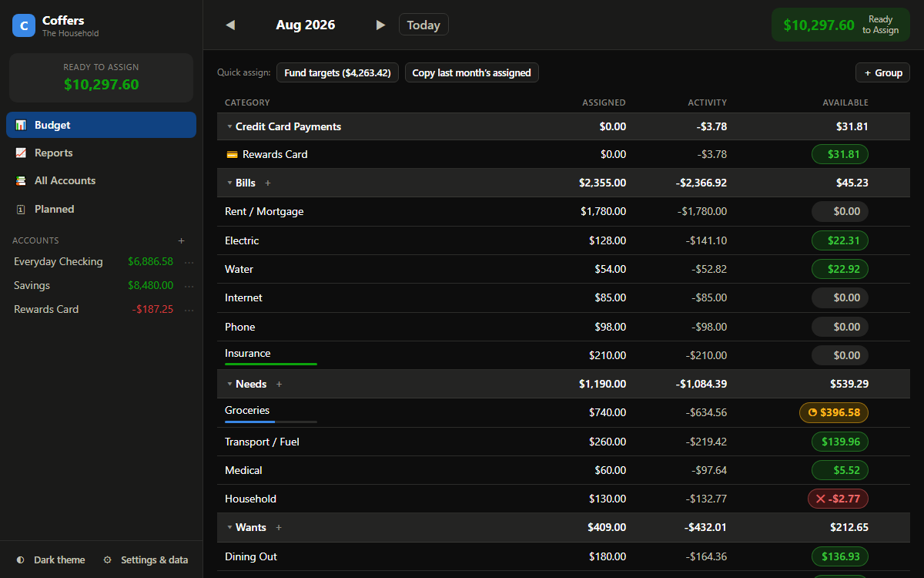Image resolution: width=924 pixels, height=578 pixels.
Task: Click the credit card icon beside Rewards Card
Action: [232, 154]
